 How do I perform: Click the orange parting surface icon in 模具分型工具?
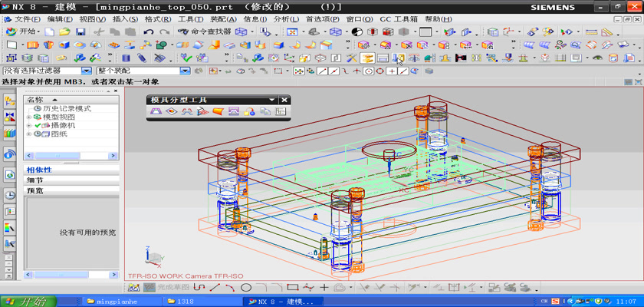click(x=218, y=111)
